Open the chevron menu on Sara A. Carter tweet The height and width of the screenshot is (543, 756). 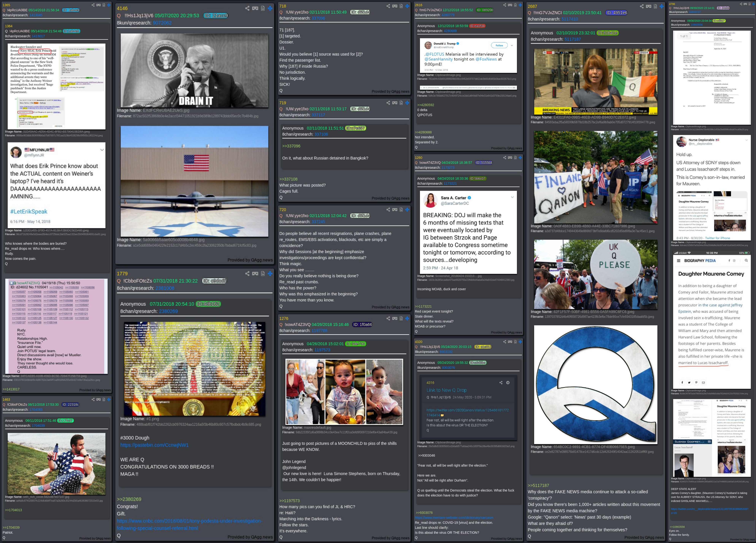pyautogui.click(x=512, y=197)
